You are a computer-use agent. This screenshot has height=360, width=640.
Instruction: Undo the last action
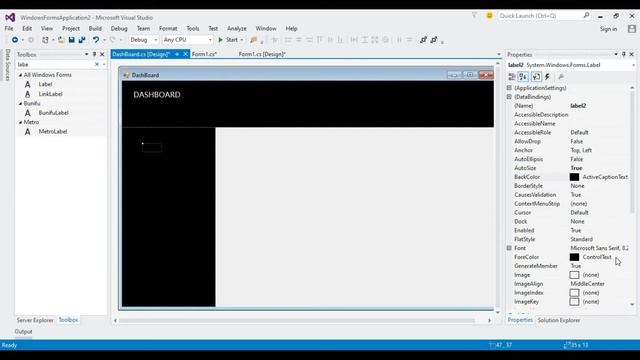(x=96, y=40)
